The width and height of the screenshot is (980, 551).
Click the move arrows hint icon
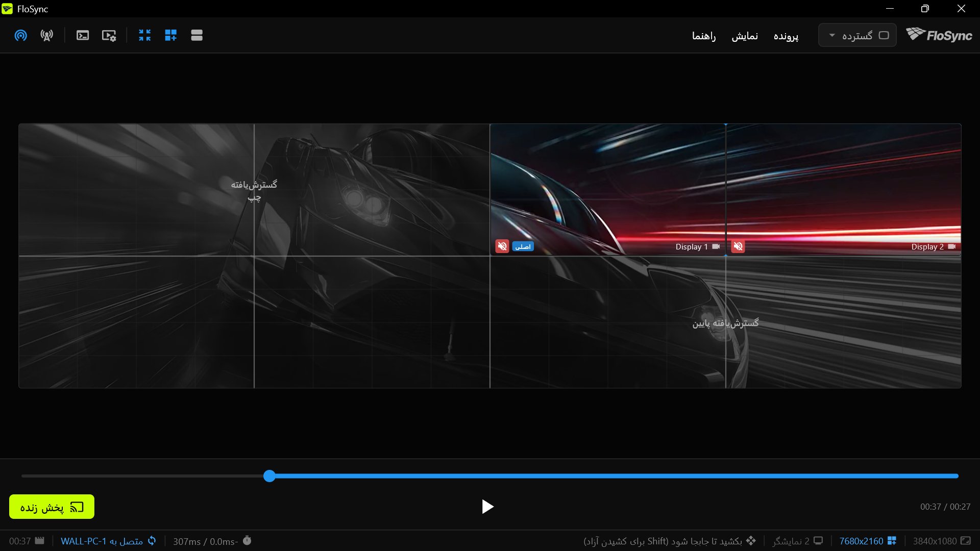pos(751,540)
